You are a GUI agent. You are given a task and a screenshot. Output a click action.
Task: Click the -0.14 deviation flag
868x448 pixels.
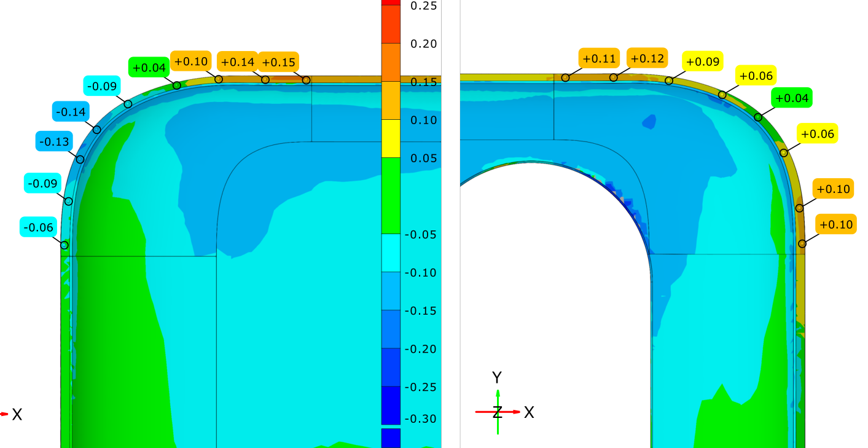pyautogui.click(x=70, y=112)
